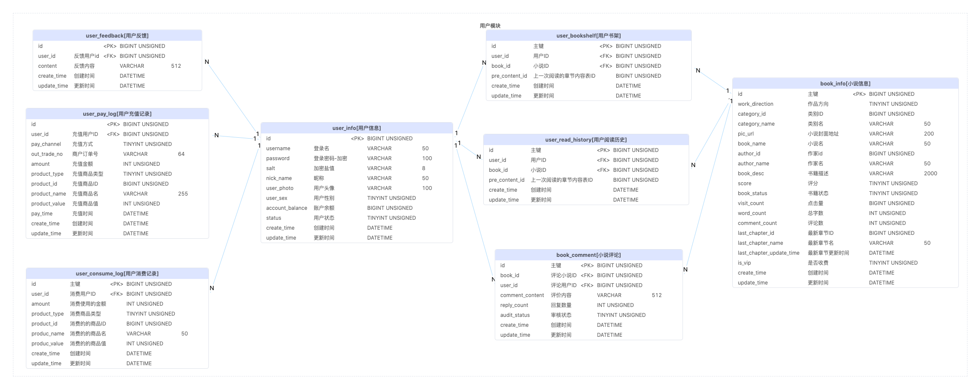
Task: Select the book_comment[小说评论] table header
Action: [x=589, y=255]
